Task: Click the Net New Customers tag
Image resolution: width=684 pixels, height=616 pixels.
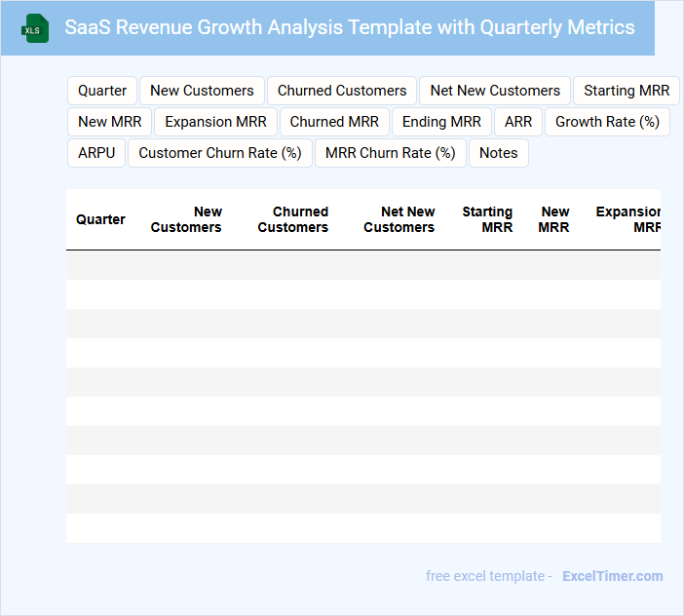Action: [495, 91]
